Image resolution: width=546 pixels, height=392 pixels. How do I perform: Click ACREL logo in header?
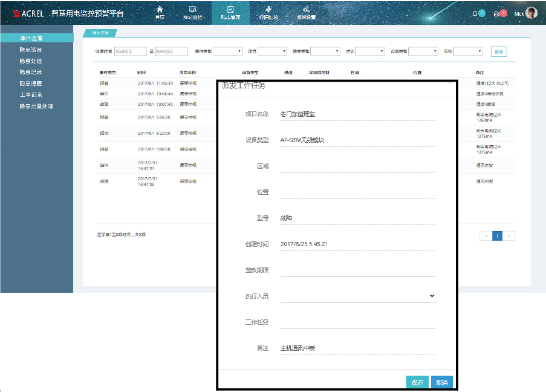click(x=28, y=13)
